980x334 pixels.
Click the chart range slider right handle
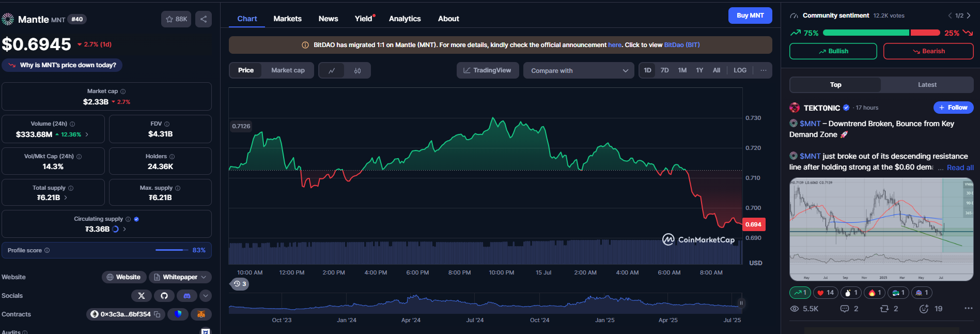pyautogui.click(x=741, y=303)
